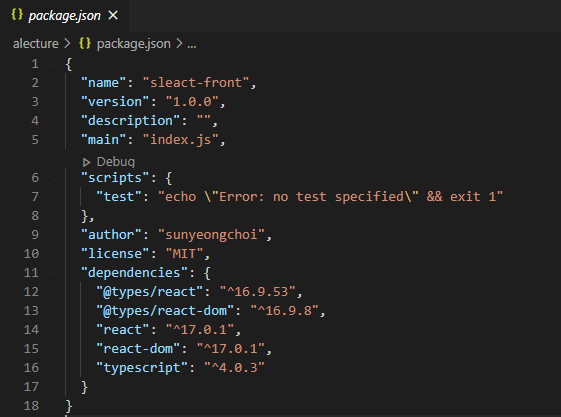Image resolution: width=561 pixels, height=417 pixels.
Task: Click line number 1 in gutter
Action: (x=35, y=64)
